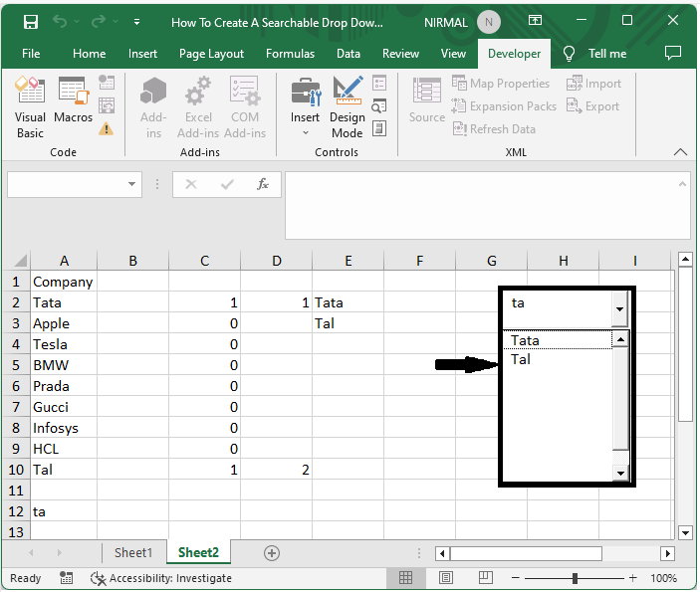Toggle Design Mode in Controls group

point(348,107)
